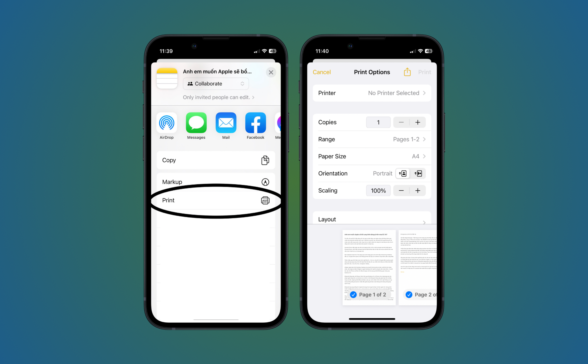This screenshot has height=364, width=588.
Task: Tap Copies count input field
Action: tap(377, 122)
